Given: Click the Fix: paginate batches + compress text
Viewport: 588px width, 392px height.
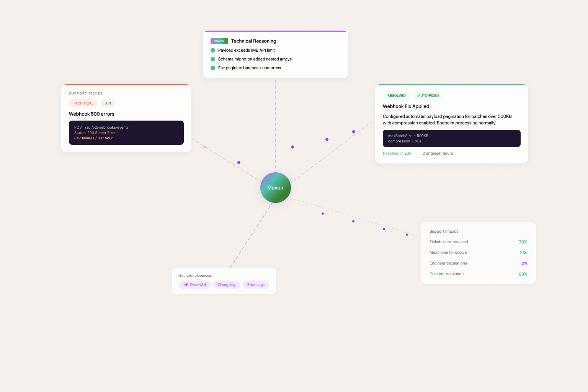Looking at the screenshot, I should (x=250, y=68).
